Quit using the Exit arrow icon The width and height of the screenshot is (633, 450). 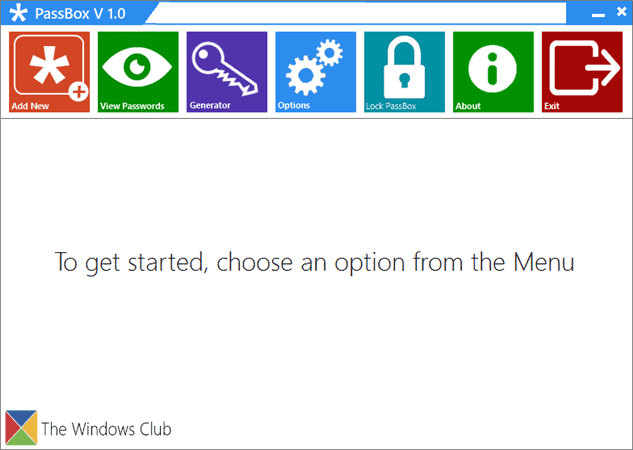pos(585,67)
